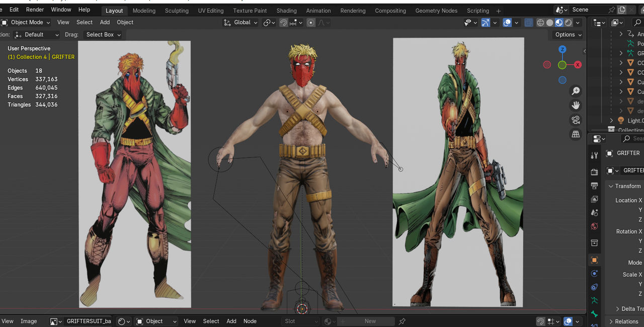Expand the Light object in outliner
This screenshot has width=644, height=327.
(611, 121)
